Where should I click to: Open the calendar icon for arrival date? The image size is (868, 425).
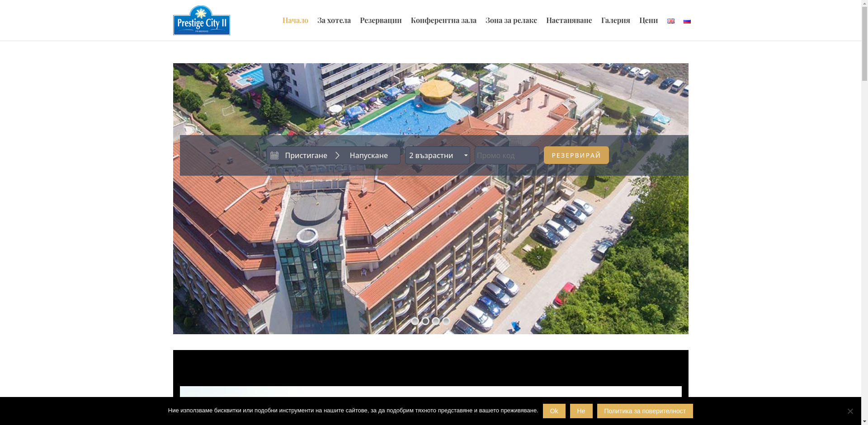274,155
